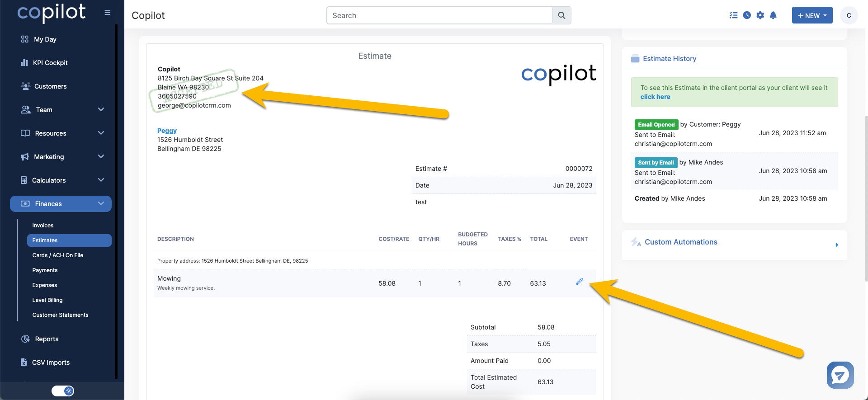Click the KPI Cockpit bar chart icon
Image resolution: width=868 pixels, height=400 pixels.
(x=24, y=63)
